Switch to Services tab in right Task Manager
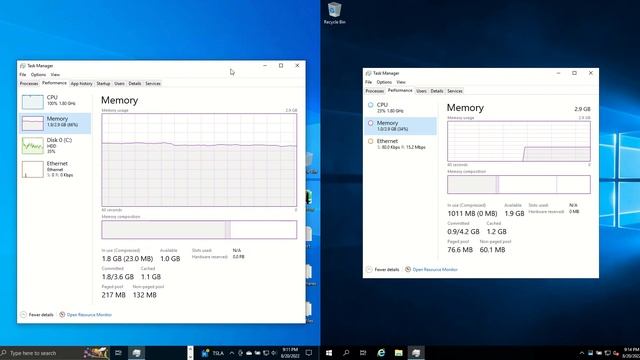Image resolution: width=640 pixels, height=360 pixels. coord(455,91)
